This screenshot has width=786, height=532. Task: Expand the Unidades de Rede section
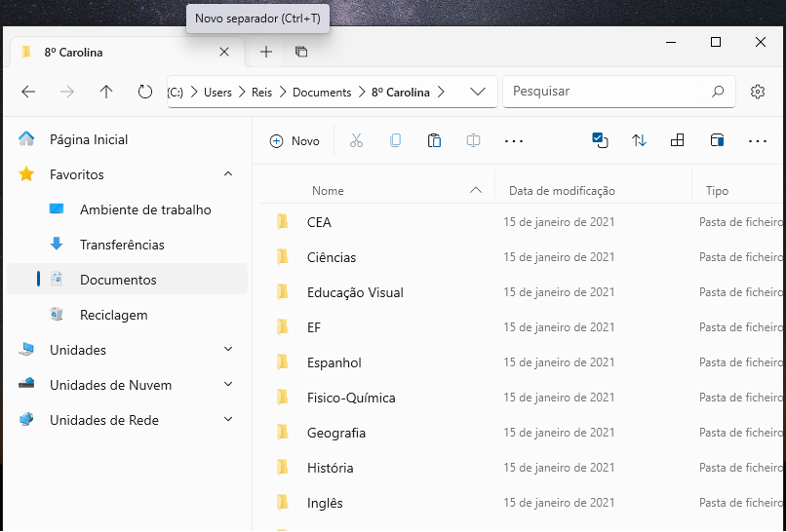228,419
